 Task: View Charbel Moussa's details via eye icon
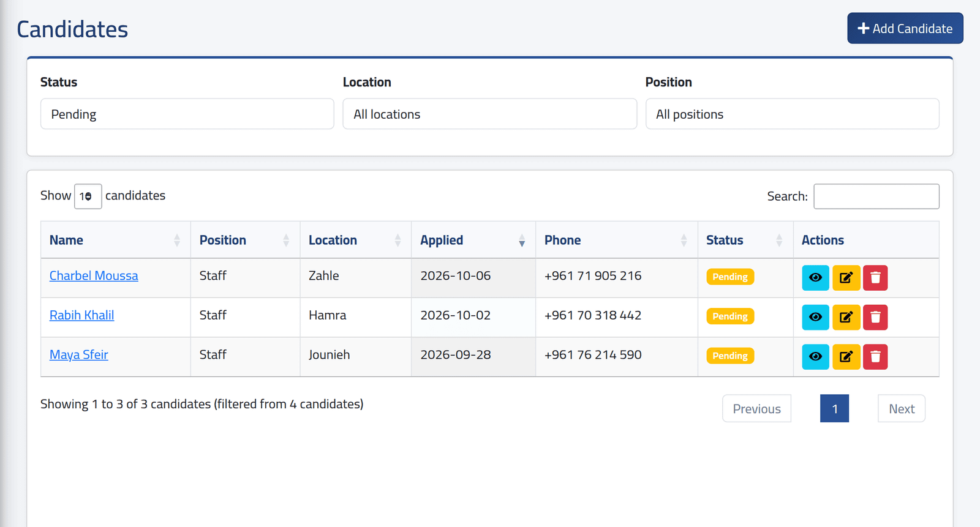[x=815, y=277]
